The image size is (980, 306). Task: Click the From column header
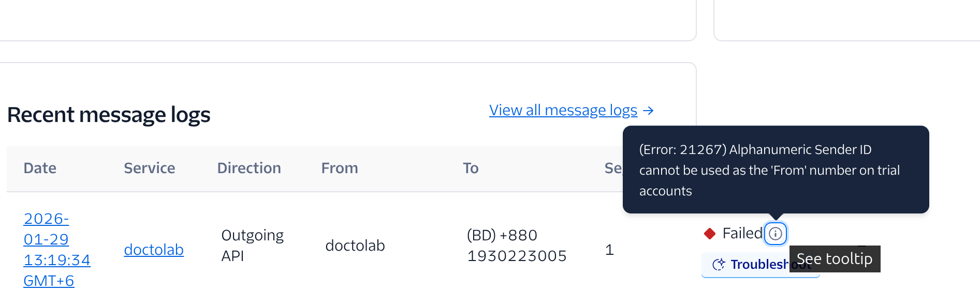pyautogui.click(x=340, y=169)
